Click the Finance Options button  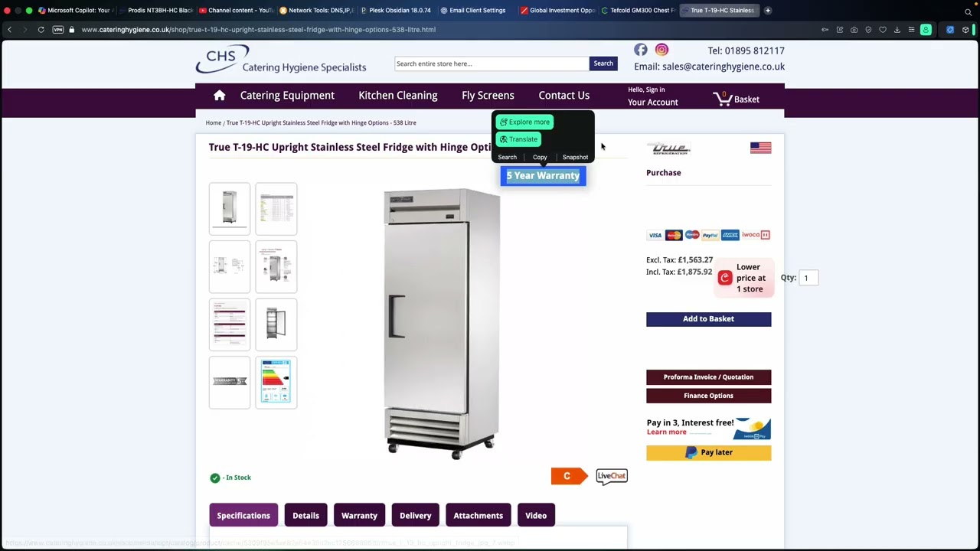tap(708, 396)
